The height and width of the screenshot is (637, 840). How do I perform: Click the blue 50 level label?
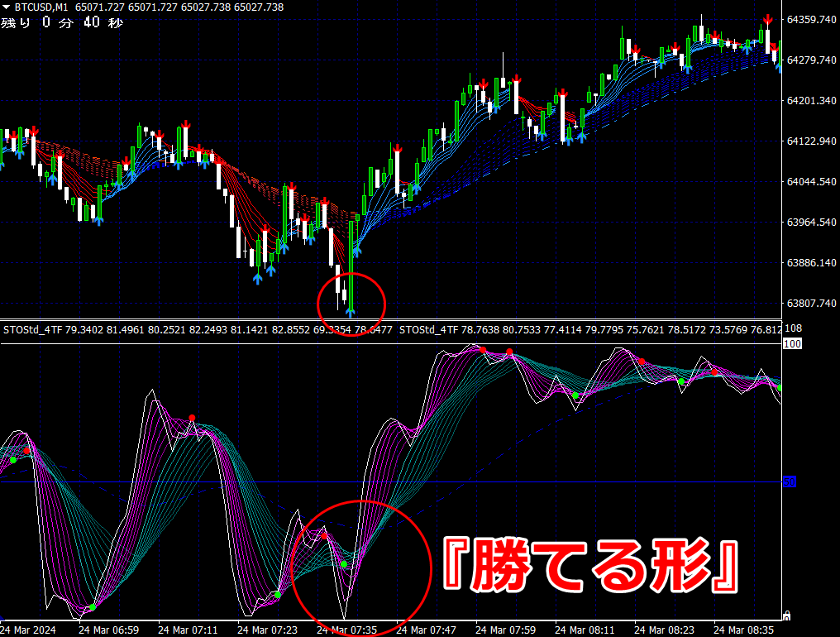[x=789, y=482]
